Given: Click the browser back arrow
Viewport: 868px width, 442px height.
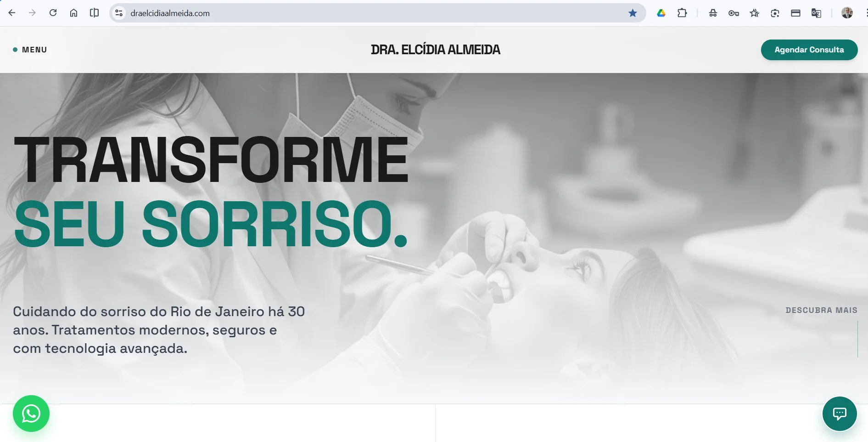Looking at the screenshot, I should [x=12, y=13].
